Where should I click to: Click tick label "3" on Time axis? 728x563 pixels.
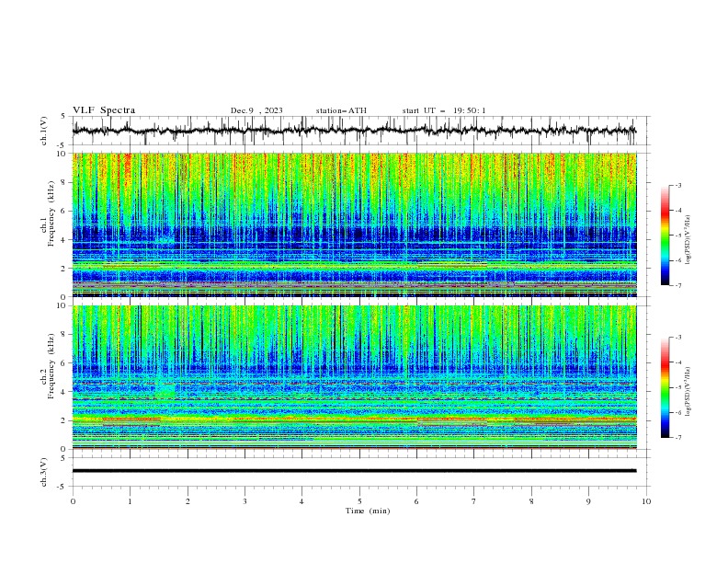[x=245, y=501]
